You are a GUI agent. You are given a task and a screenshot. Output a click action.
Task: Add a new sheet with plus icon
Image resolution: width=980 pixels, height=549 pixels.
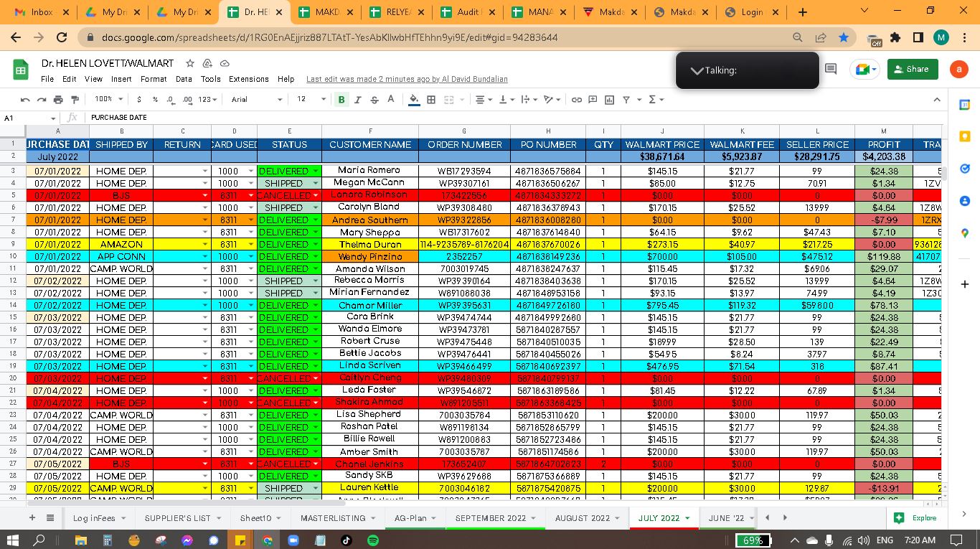coord(32,517)
